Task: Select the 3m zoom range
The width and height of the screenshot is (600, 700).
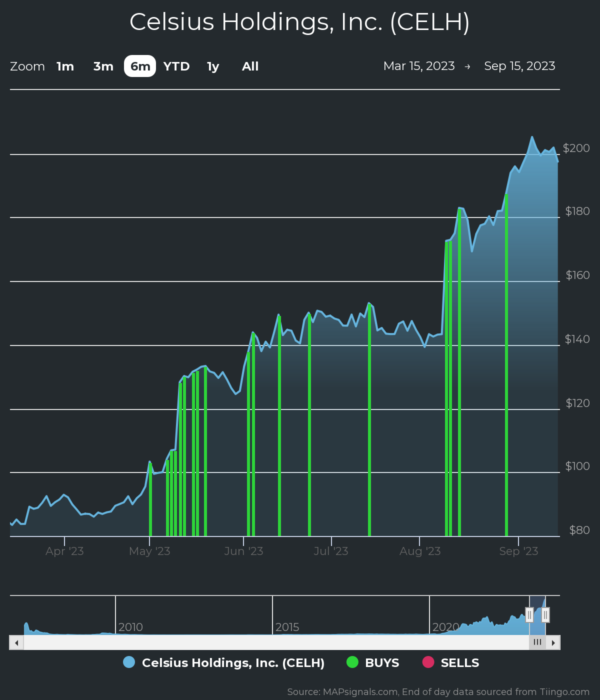Action: [103, 66]
